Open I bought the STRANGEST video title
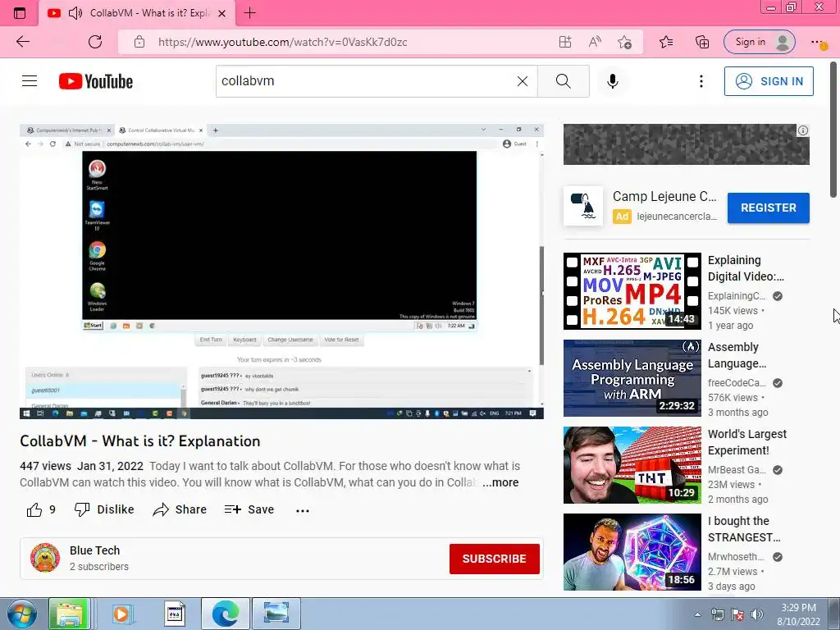Screen dimensions: 840x630 (x=744, y=529)
